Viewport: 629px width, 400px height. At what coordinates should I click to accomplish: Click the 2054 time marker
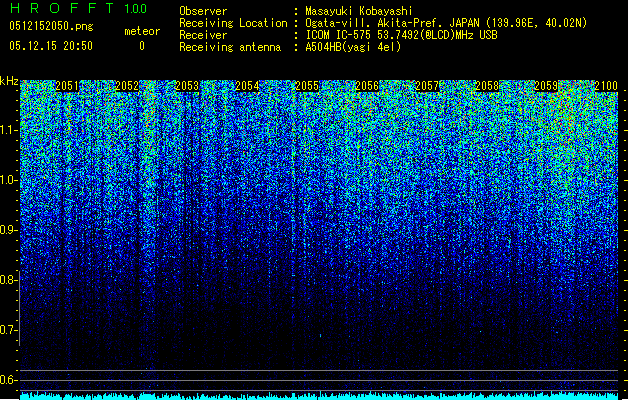pos(247,86)
